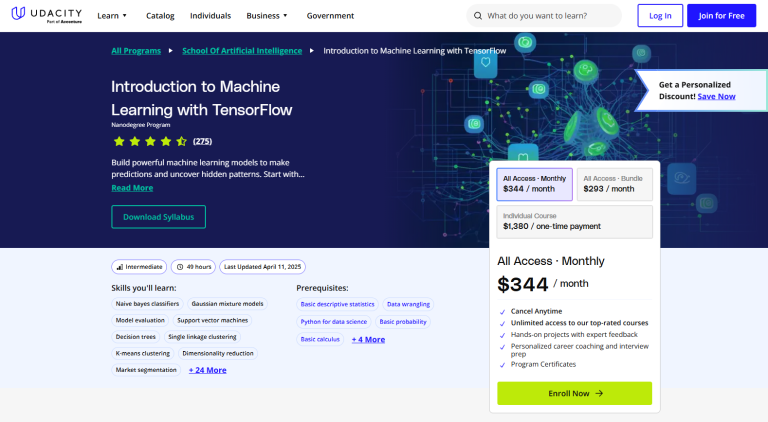Click the checkmark beside Cancel Anytime

click(x=502, y=312)
